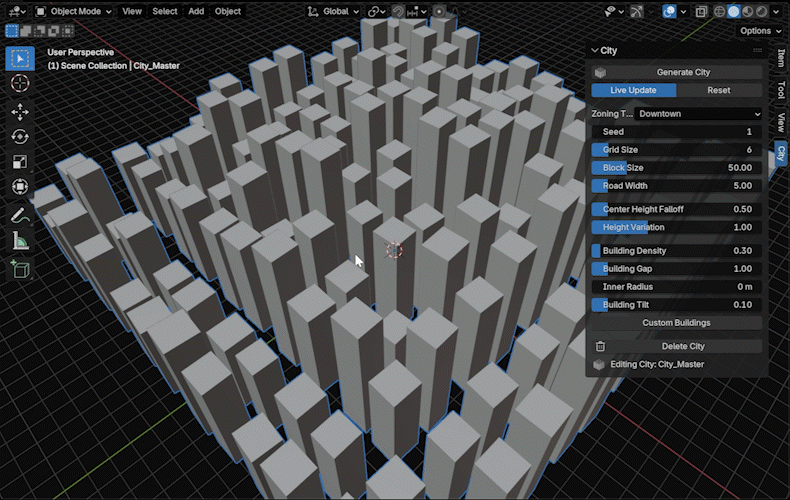Toggle viewport overlays
790x500 pixels.
(669, 11)
